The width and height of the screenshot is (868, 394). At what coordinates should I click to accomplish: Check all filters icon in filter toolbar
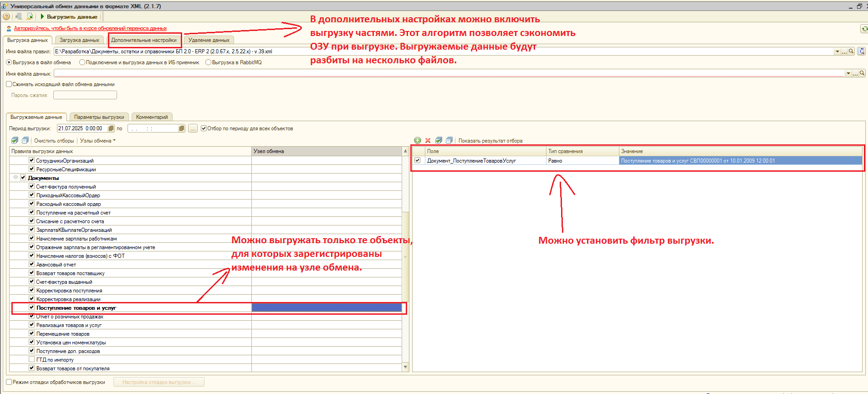439,140
